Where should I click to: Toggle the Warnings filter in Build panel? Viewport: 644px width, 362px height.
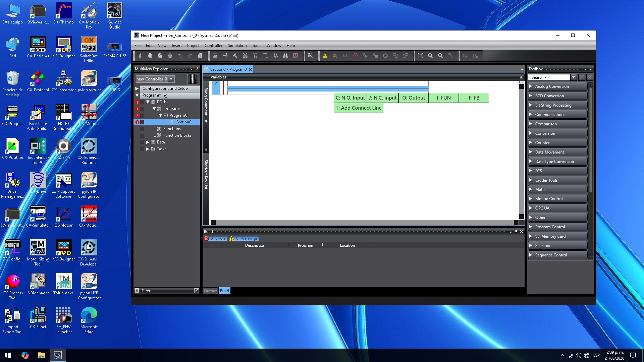click(244, 239)
